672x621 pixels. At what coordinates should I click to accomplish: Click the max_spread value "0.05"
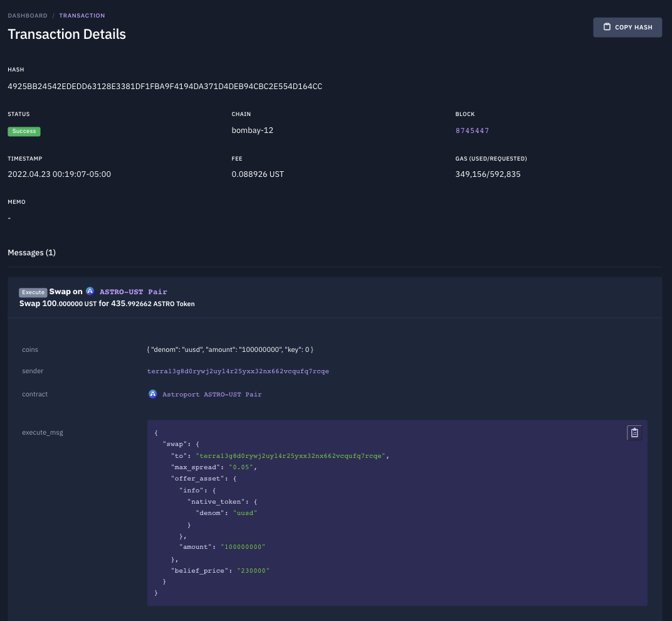pos(241,467)
